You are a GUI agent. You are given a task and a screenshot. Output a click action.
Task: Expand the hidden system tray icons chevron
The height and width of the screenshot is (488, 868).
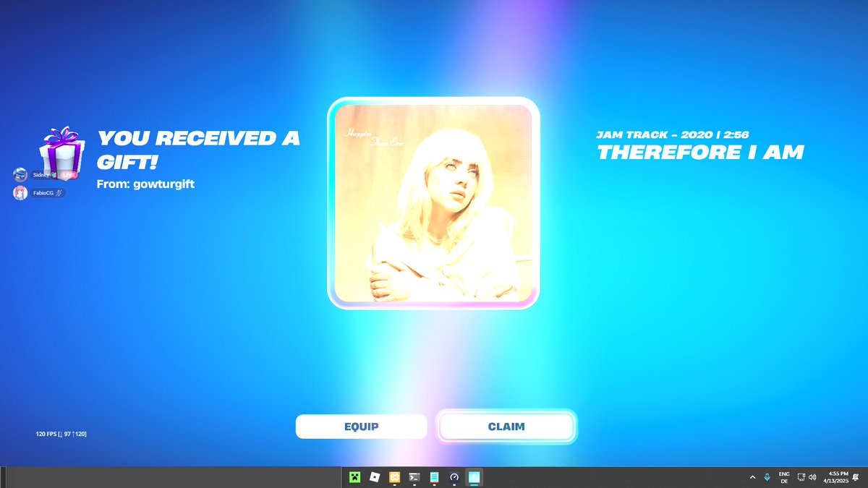752,477
